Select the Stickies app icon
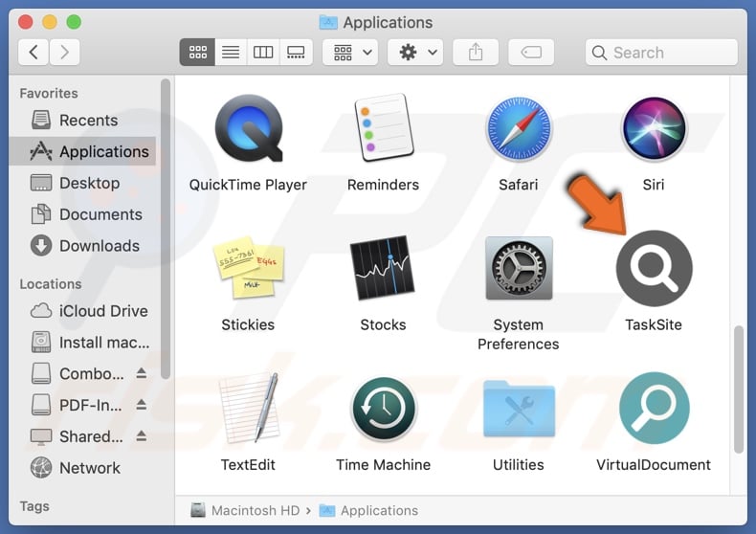Image resolution: width=756 pixels, height=534 pixels. pyautogui.click(x=248, y=268)
